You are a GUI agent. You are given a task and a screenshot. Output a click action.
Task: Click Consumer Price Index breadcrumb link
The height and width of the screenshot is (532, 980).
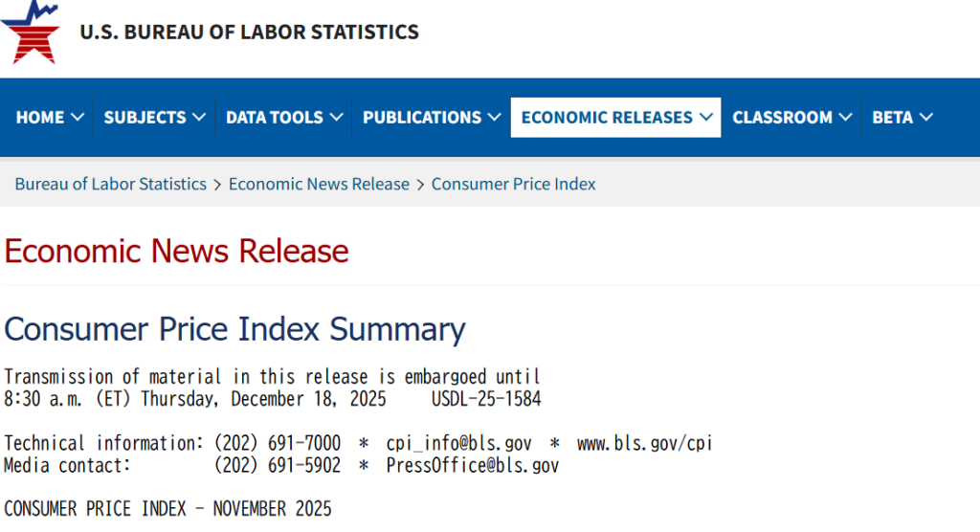coord(513,184)
